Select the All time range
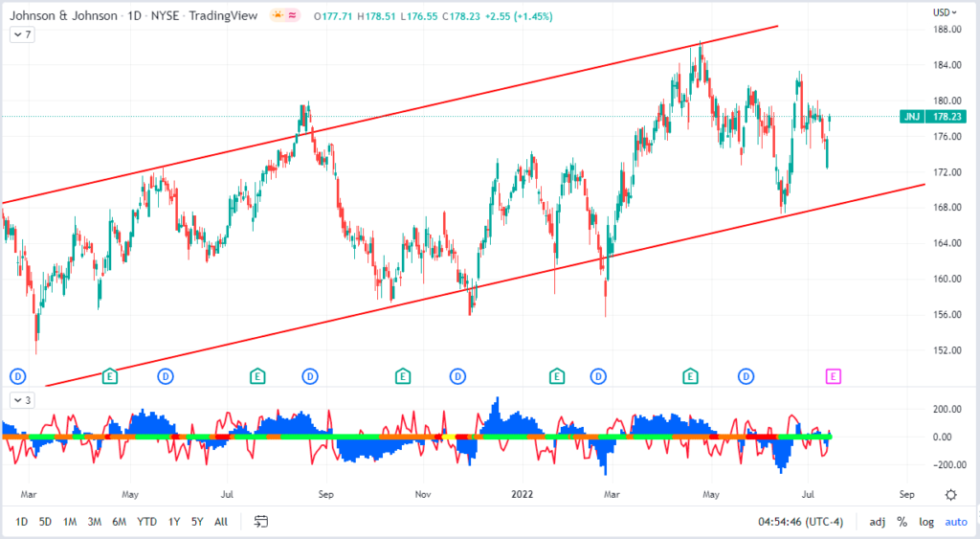 coord(221,522)
